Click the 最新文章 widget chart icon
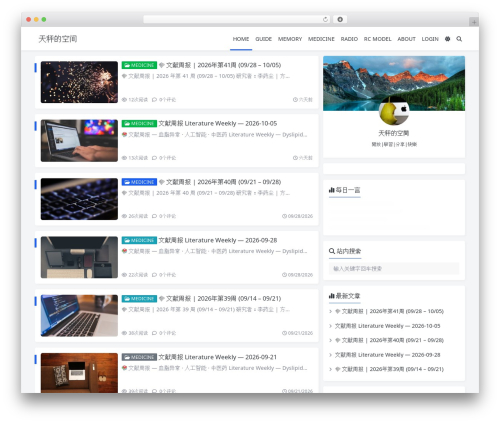The image size is (500, 423). click(x=331, y=296)
